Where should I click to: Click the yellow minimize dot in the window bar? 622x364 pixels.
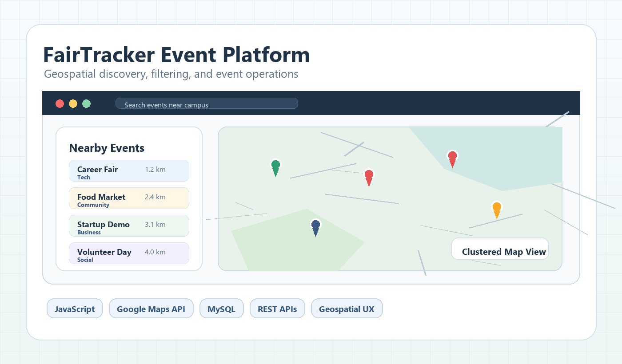73,104
